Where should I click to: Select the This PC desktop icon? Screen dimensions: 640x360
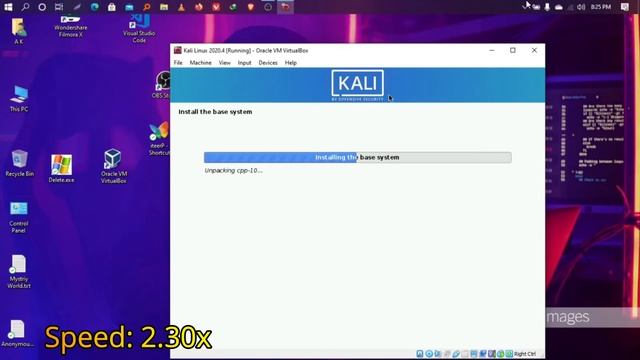[19, 99]
